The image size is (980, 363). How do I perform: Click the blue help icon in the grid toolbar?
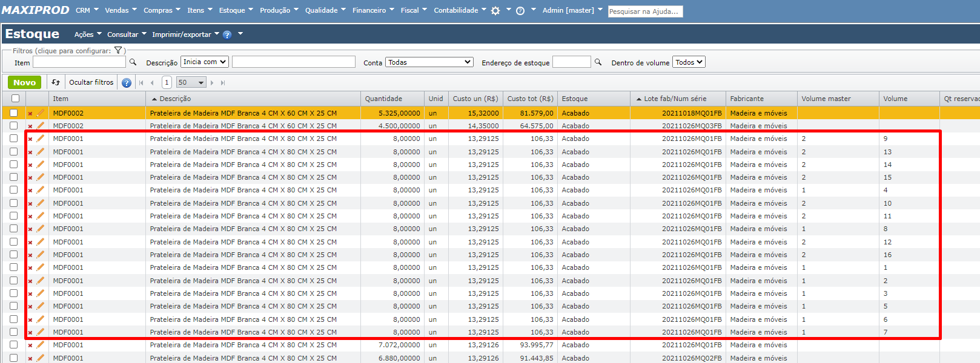point(126,83)
